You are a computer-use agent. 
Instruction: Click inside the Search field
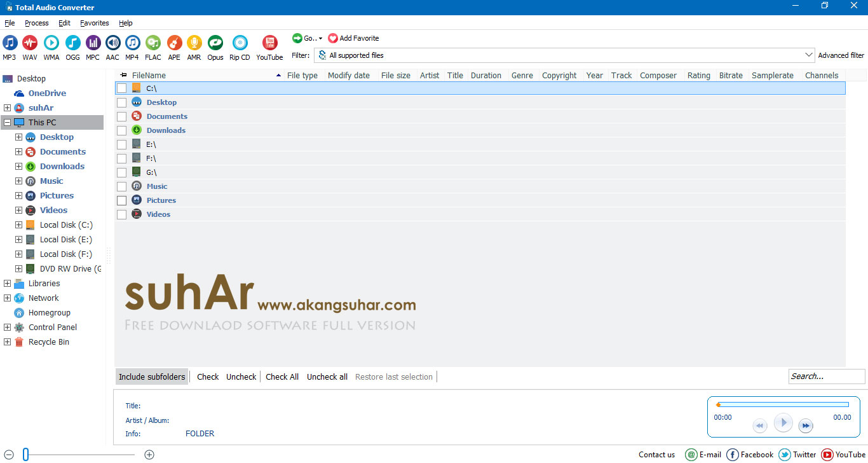tap(825, 376)
